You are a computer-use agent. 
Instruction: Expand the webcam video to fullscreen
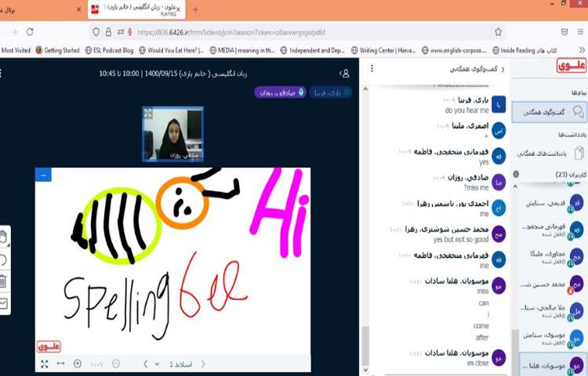click(148, 113)
